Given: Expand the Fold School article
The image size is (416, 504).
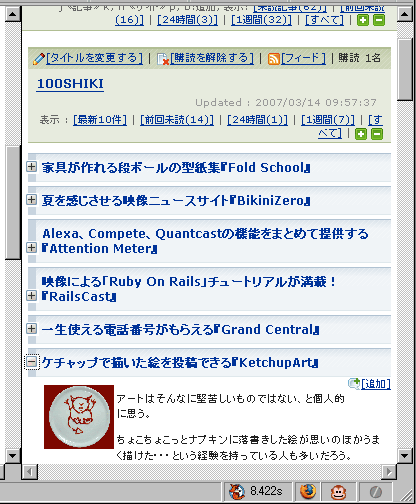Looking at the screenshot, I should pos(31,166).
